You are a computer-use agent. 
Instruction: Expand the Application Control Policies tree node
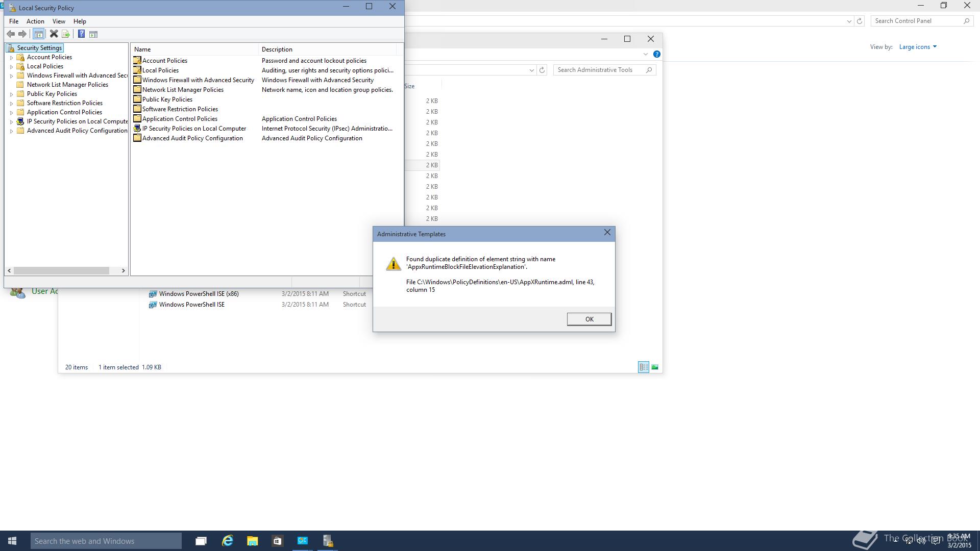(11, 113)
